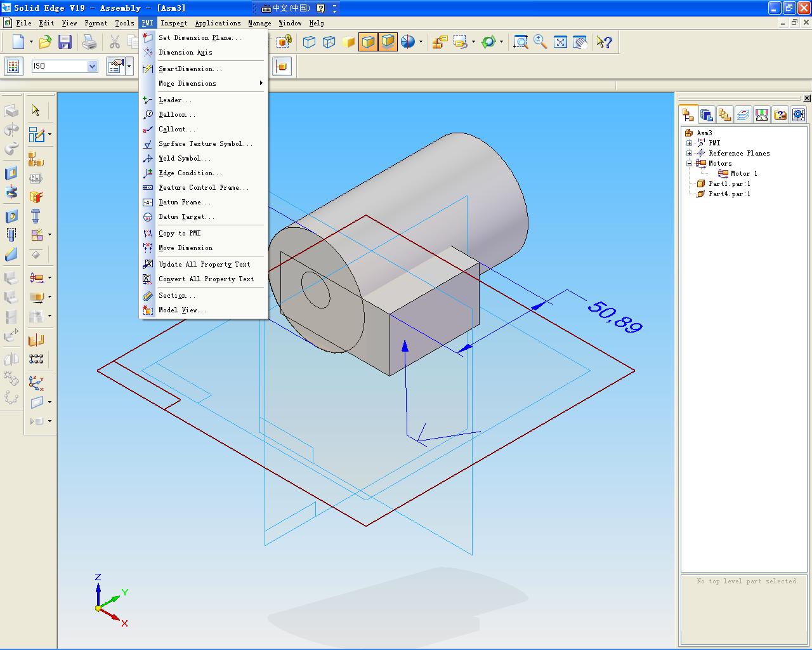The width and height of the screenshot is (812, 650).
Task: Toggle the Visible Edges wireframe display mode
Action: click(x=309, y=42)
